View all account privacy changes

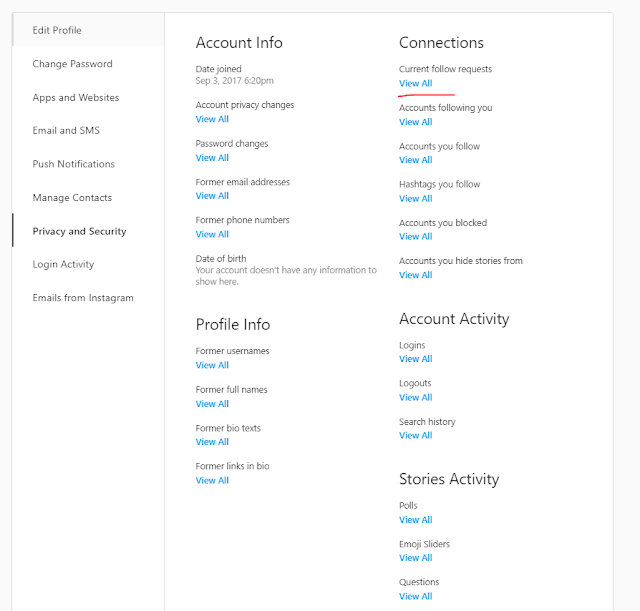pos(212,119)
